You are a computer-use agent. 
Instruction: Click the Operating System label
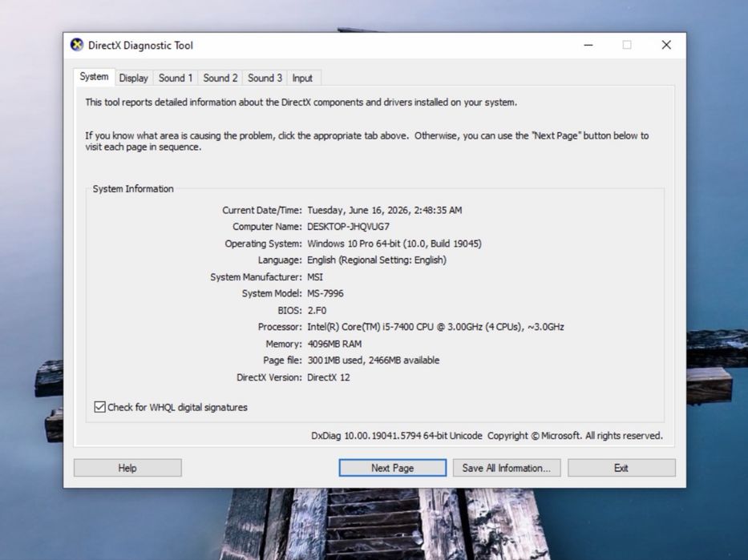point(263,244)
